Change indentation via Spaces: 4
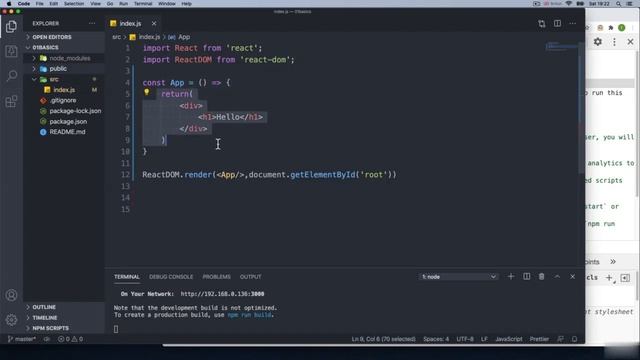 point(436,339)
